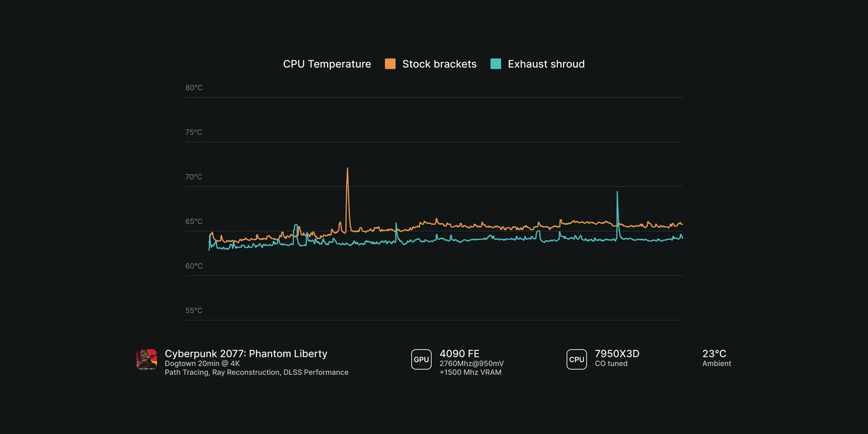Click the Cyberpunk 2077: Phantom Liberty title
The width and height of the screenshot is (868, 434).
(246, 354)
